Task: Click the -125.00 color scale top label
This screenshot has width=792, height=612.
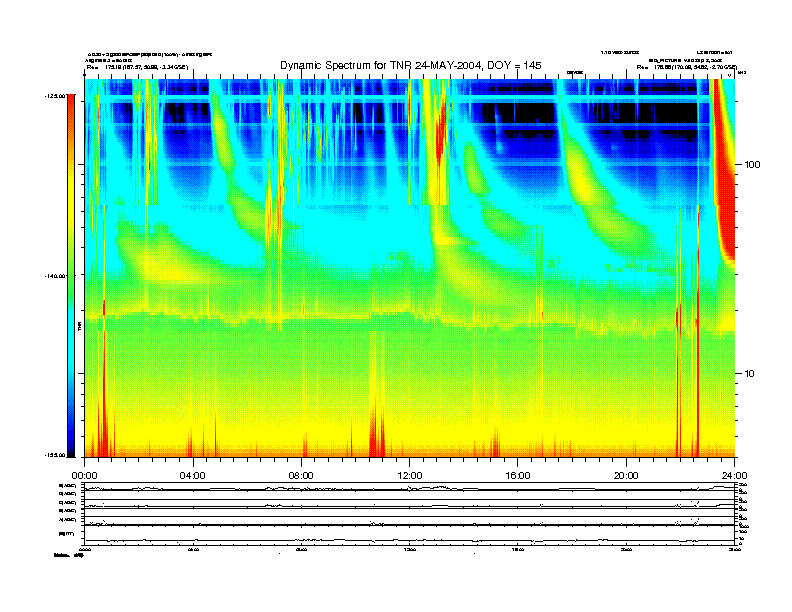Action: [56, 95]
